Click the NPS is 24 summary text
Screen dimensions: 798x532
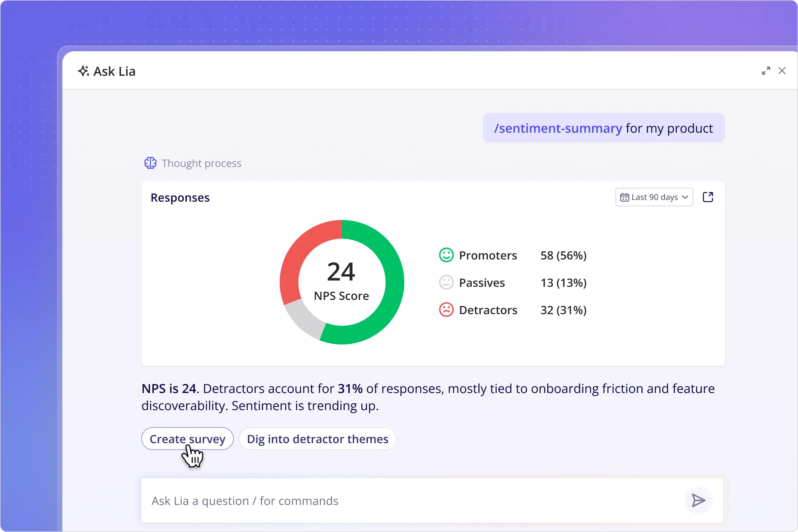point(428,397)
